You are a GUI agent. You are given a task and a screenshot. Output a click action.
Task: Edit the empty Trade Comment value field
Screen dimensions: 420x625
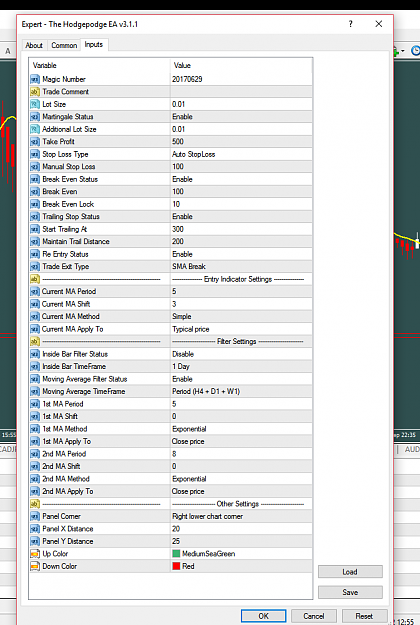(241, 92)
